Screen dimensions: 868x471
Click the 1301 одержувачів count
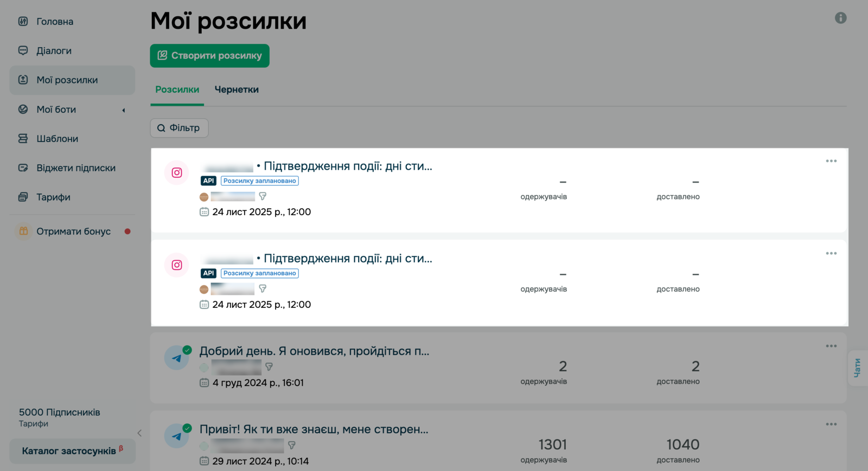pyautogui.click(x=552, y=445)
